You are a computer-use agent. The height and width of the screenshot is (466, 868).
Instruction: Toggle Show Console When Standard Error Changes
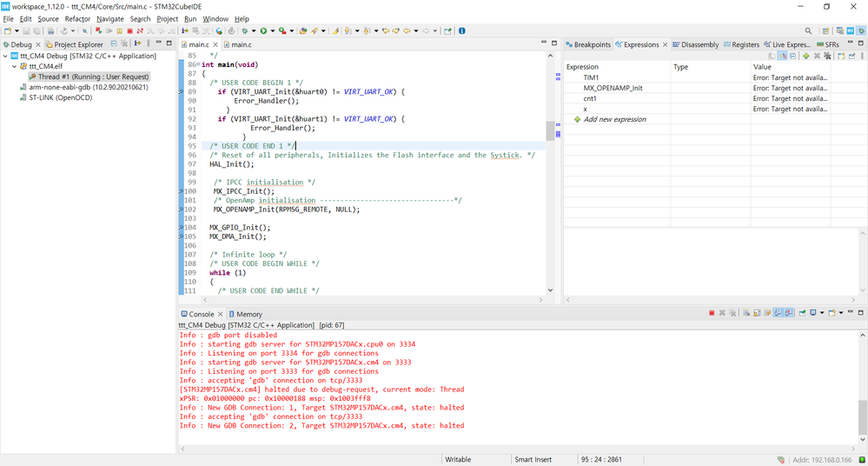pos(788,313)
